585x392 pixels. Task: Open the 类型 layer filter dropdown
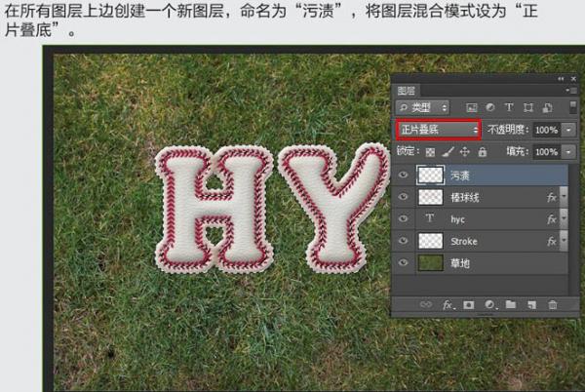[x=424, y=106]
